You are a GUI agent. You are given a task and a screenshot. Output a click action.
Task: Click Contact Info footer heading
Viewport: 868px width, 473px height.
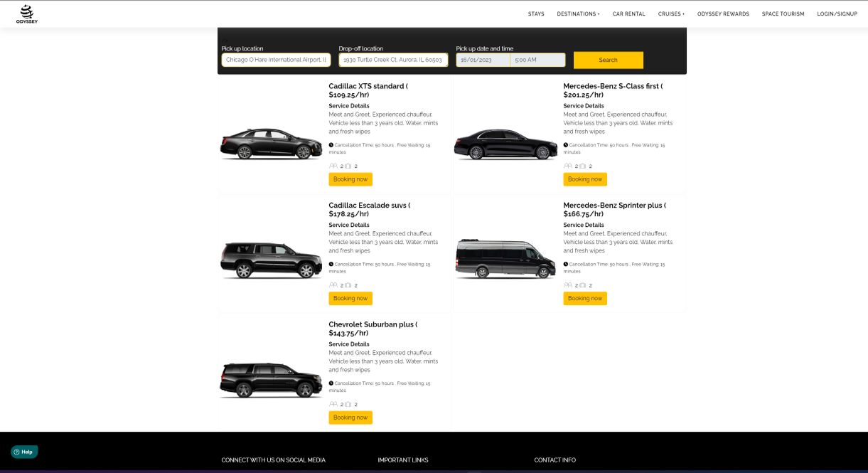click(555, 460)
